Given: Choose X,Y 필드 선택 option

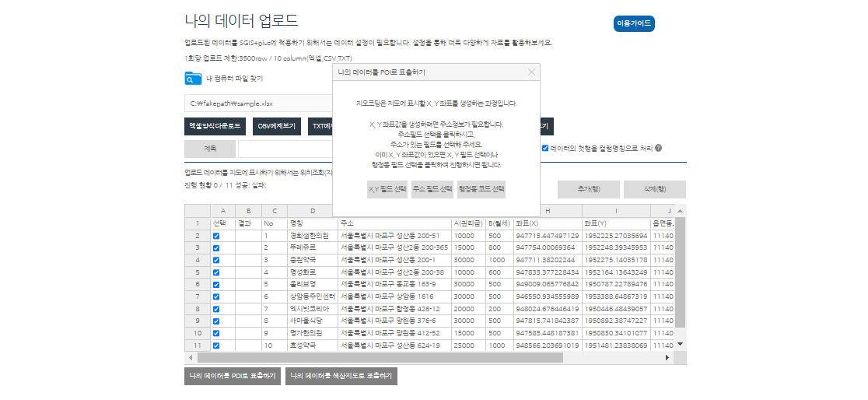Looking at the screenshot, I should pyautogui.click(x=387, y=189).
